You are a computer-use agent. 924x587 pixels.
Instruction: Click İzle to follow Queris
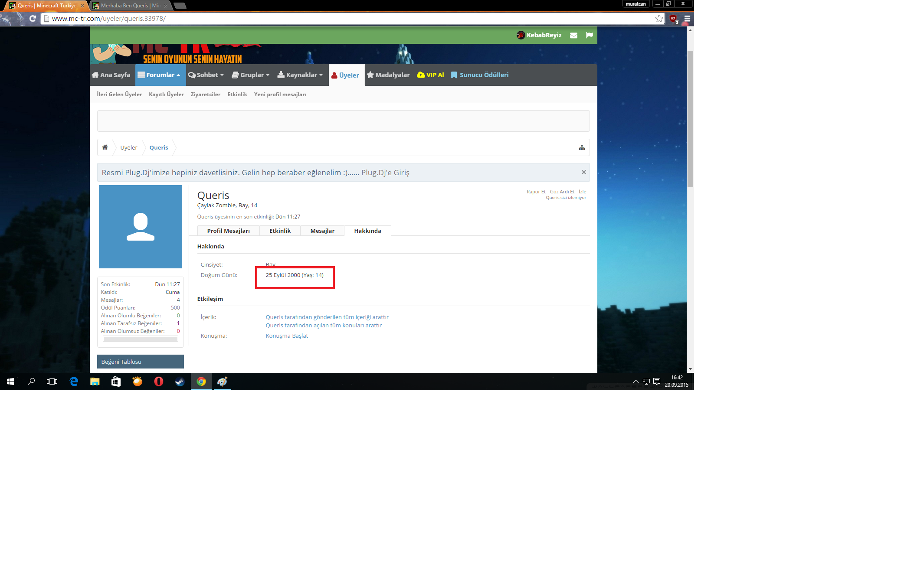583,192
